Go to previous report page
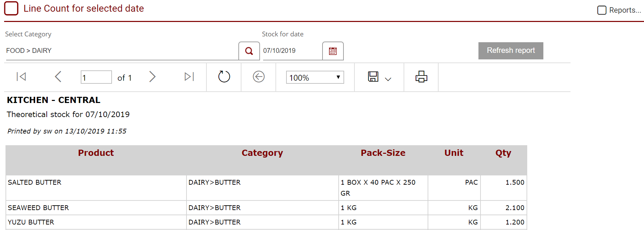 click(58, 77)
